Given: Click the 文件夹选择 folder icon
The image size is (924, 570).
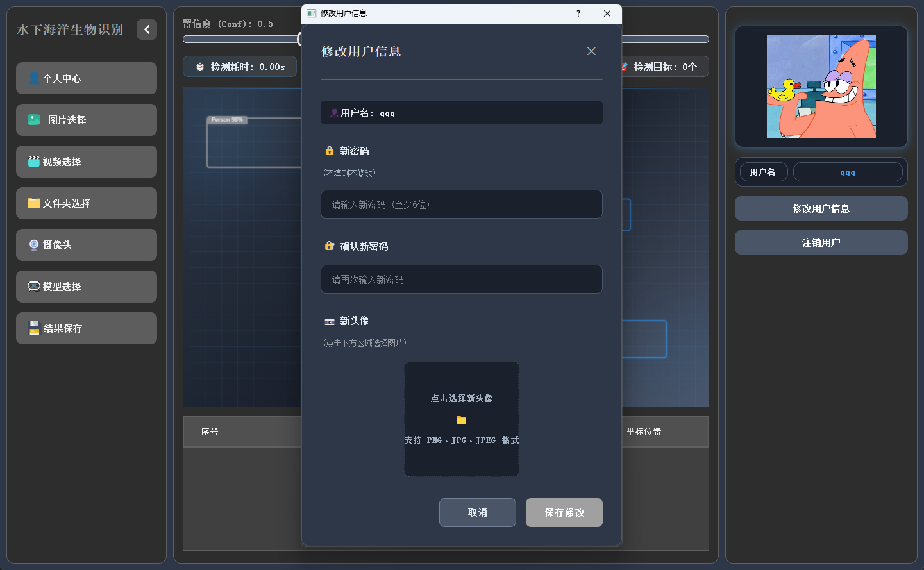Looking at the screenshot, I should [x=34, y=203].
